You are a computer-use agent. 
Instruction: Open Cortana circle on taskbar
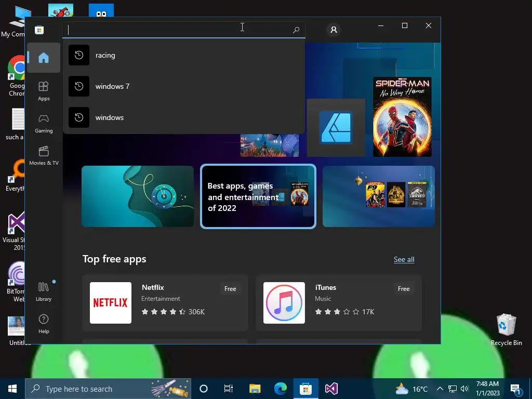point(204,389)
